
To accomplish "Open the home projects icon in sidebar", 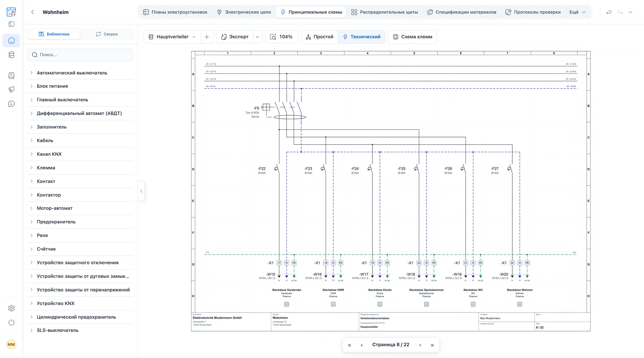I will pyautogui.click(x=11, y=40).
